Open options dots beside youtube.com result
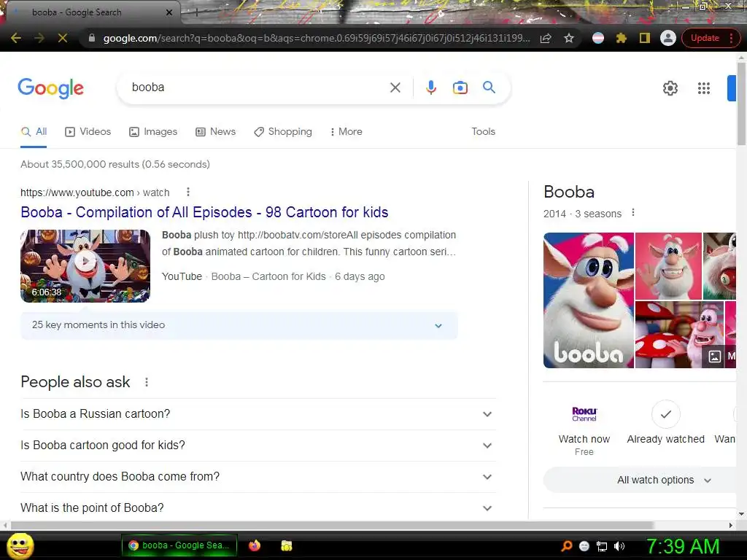The image size is (747, 560). (188, 192)
